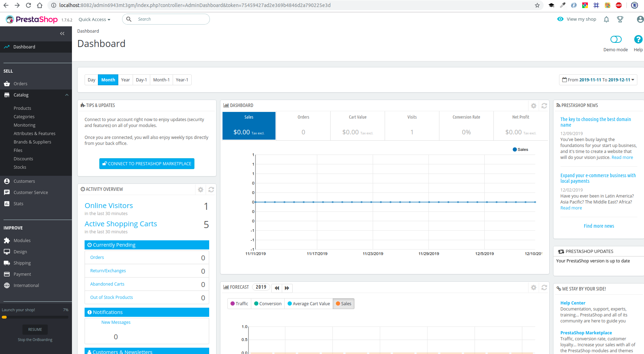
Task: Toggle Demo mode switch
Action: [x=616, y=39]
